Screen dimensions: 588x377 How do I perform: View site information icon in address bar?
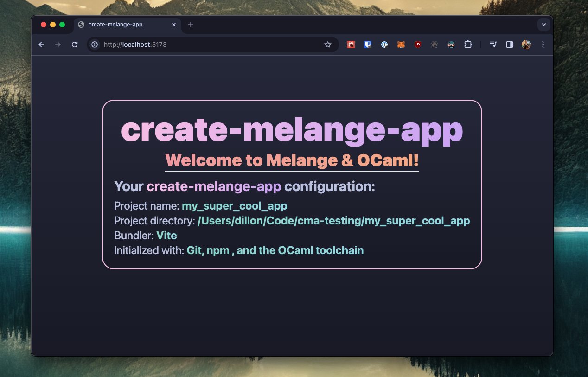95,45
